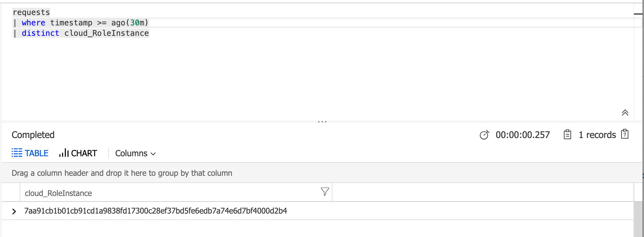The height and width of the screenshot is (237, 644).
Task: Click the TABLE list icon
Action: [x=17, y=153]
